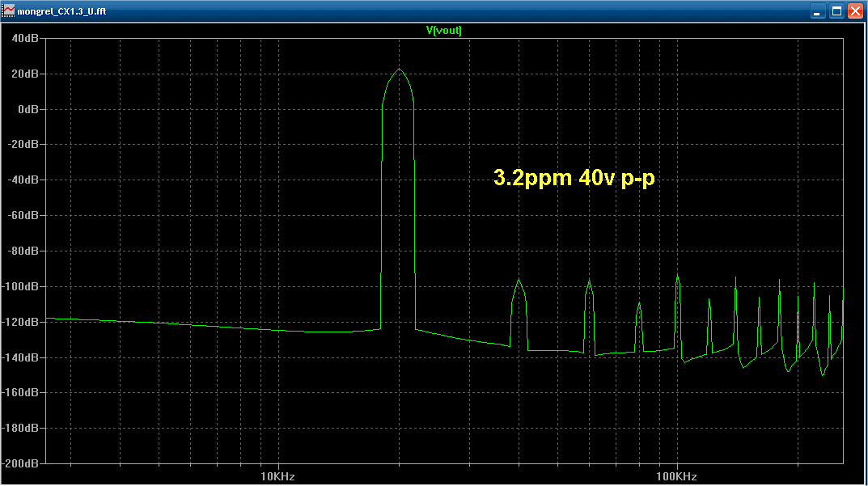Click the 20dB axis label

point(25,74)
